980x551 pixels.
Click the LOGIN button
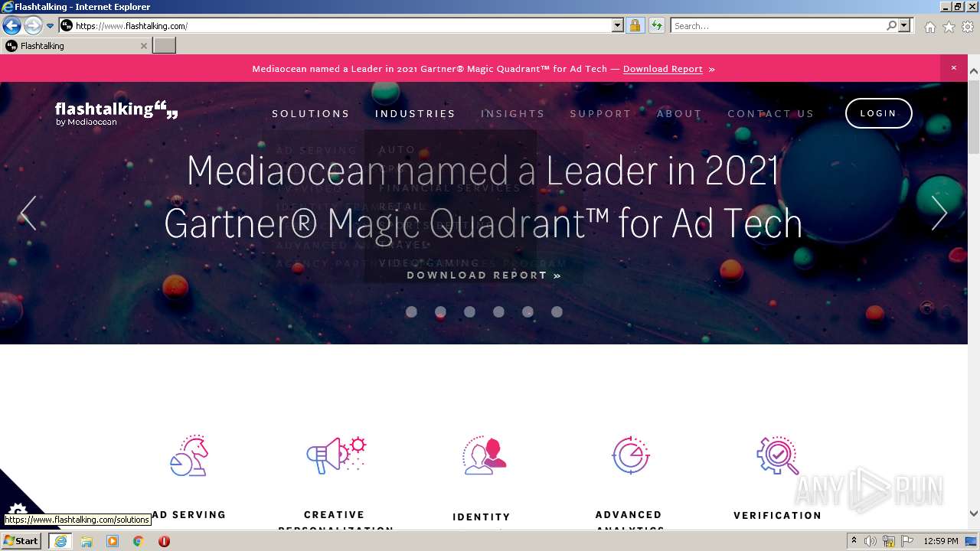click(x=878, y=113)
